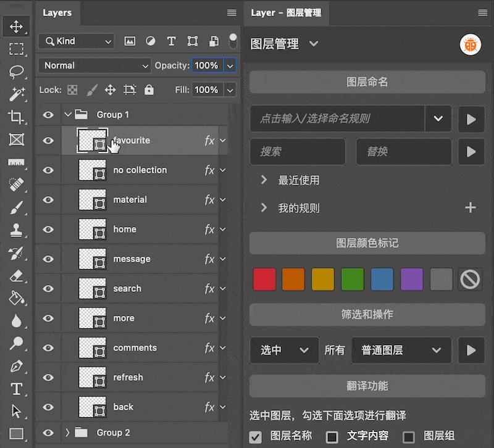Filter layers by smart objects icon

(x=214, y=41)
